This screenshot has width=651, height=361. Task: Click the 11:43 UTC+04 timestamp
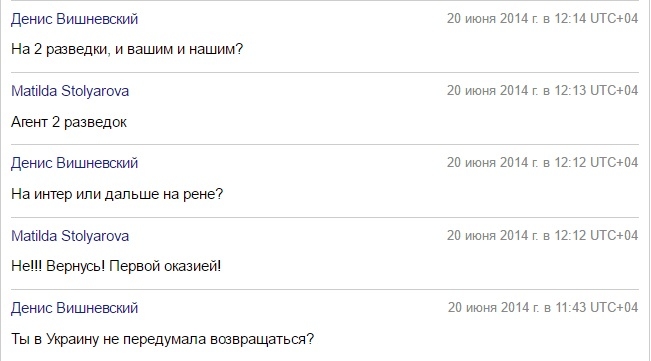543,307
